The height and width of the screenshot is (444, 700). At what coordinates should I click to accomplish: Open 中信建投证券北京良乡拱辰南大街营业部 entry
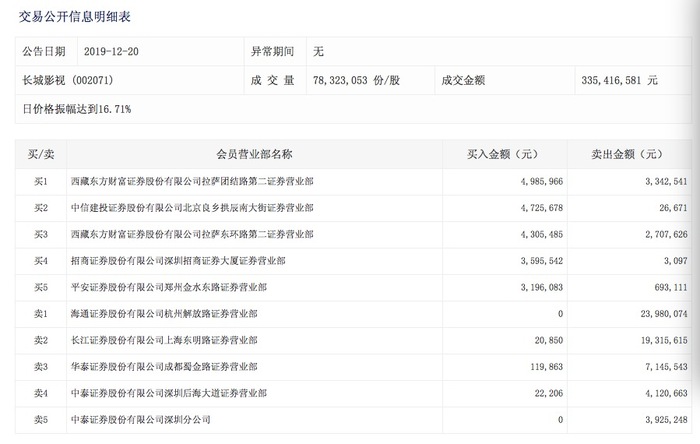pyautogui.click(x=192, y=208)
